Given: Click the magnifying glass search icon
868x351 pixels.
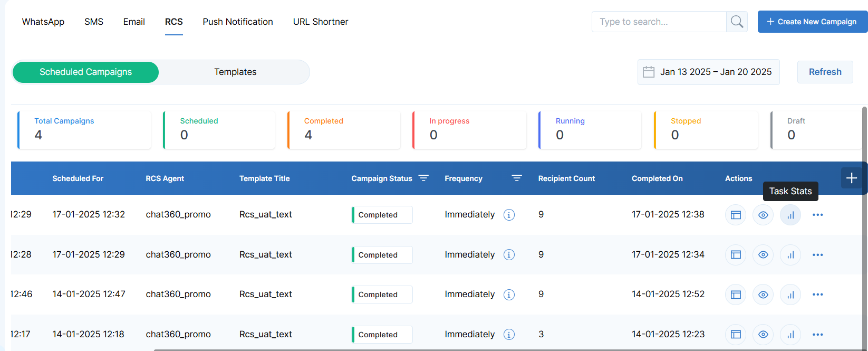Looking at the screenshot, I should coord(737,22).
